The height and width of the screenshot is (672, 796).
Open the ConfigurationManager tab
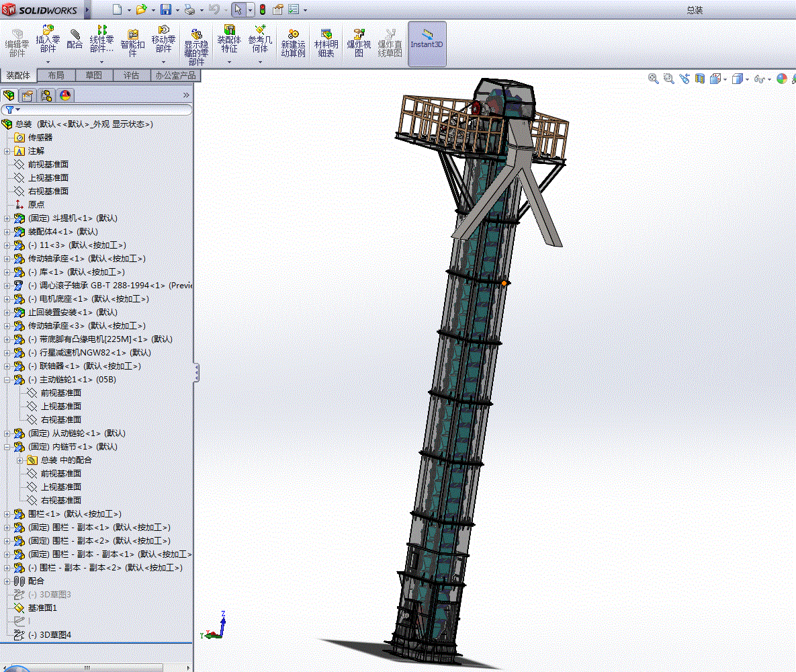(47, 95)
